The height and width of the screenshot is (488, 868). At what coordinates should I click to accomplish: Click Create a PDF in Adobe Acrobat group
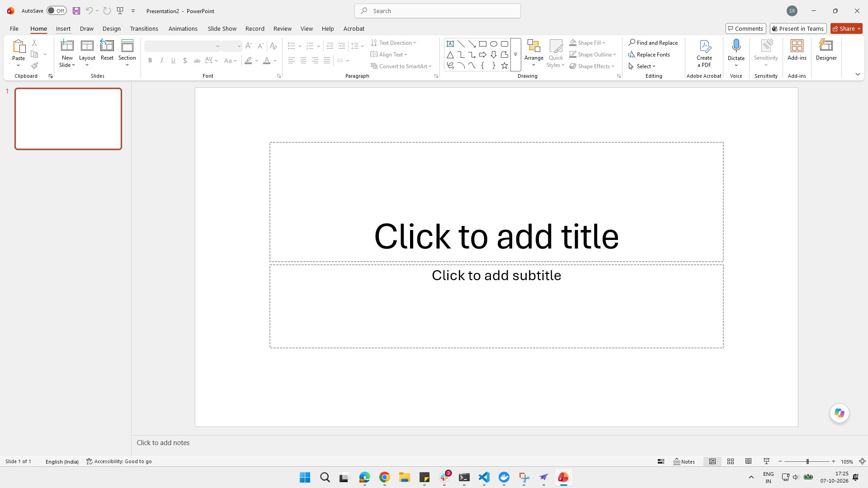point(704,53)
